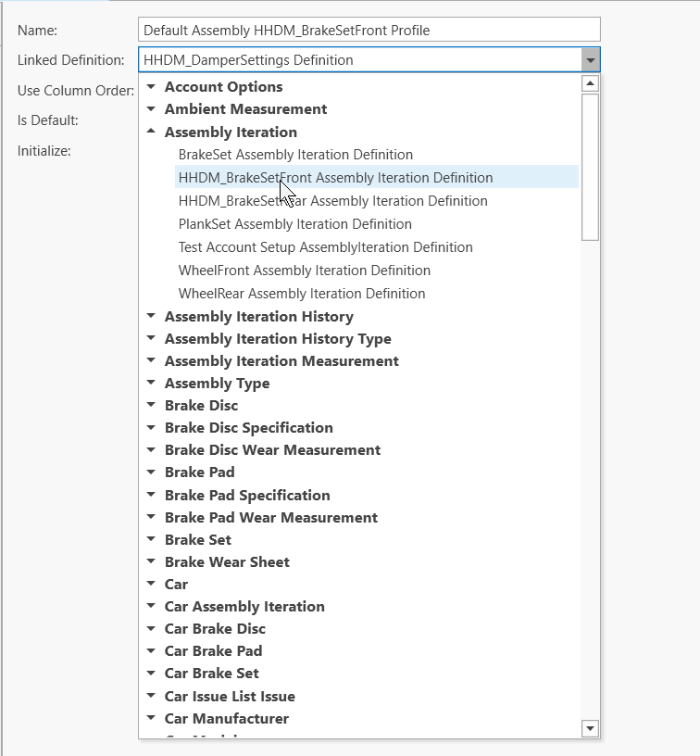Choose PlankSet Assembly Iteration Definition
Screen dimensions: 700x756
click(x=294, y=224)
